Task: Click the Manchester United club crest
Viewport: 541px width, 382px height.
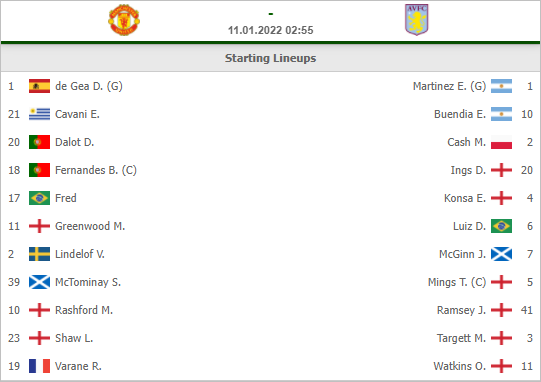Action: coord(124,20)
